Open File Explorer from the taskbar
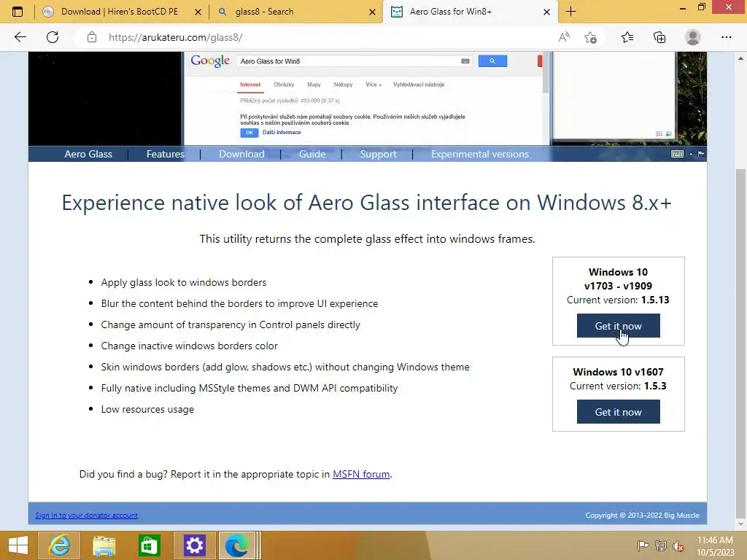This screenshot has height=560, width=747. [104, 545]
